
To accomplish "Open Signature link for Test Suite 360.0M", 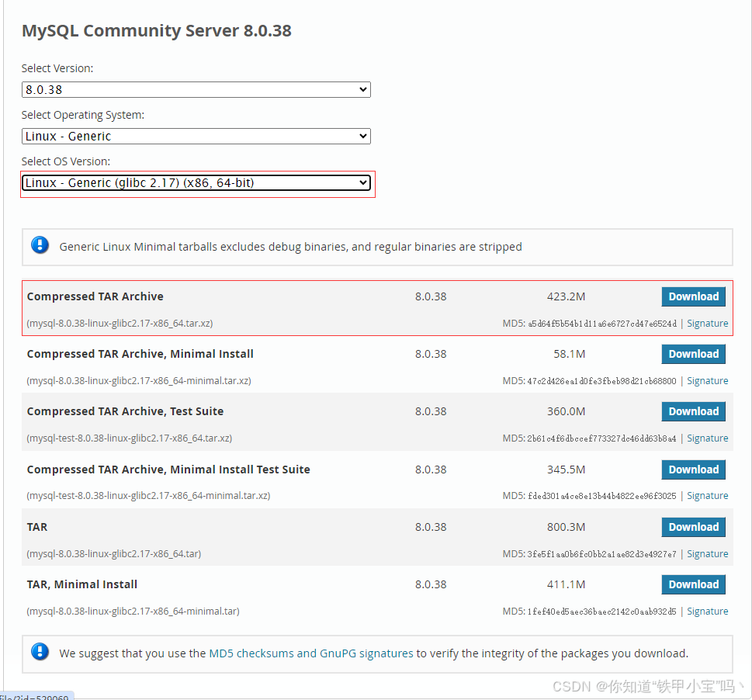I will pos(708,438).
